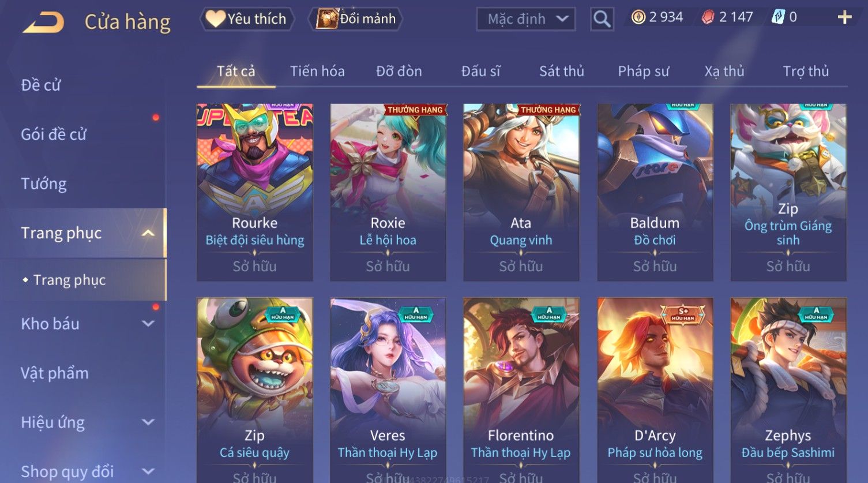Screen dimensions: 868x483
Task: Tap the gold coin balance icon
Action: [638, 17]
